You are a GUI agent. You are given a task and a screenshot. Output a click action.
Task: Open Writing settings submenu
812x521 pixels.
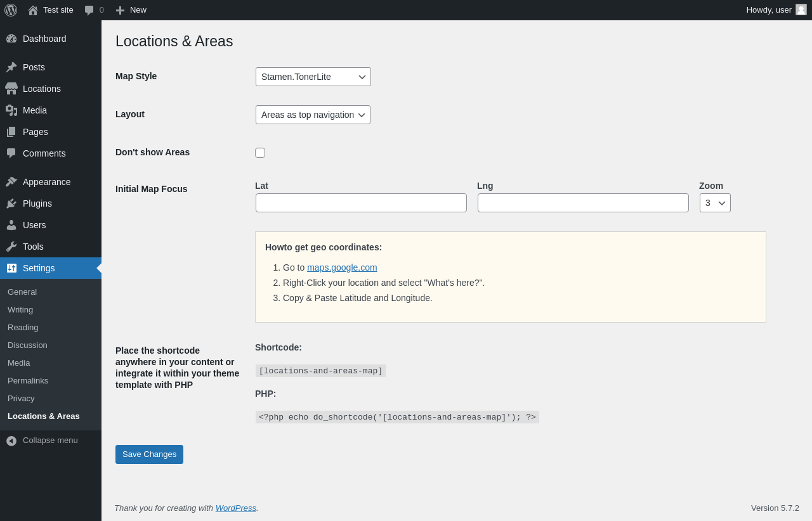(x=20, y=310)
